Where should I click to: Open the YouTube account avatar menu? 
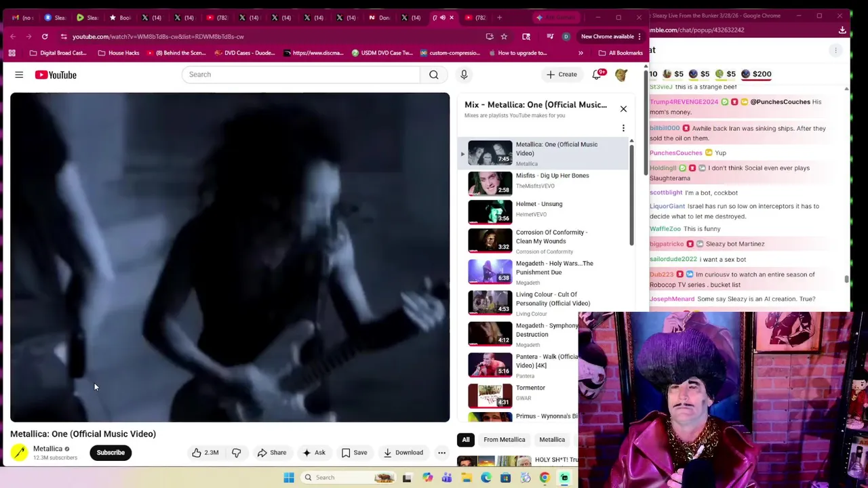(621, 75)
